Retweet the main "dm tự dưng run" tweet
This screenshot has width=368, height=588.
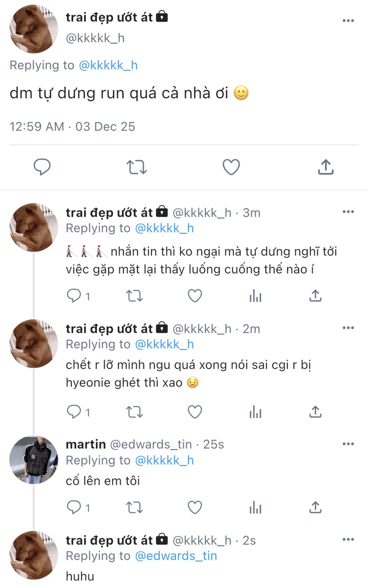point(137,167)
